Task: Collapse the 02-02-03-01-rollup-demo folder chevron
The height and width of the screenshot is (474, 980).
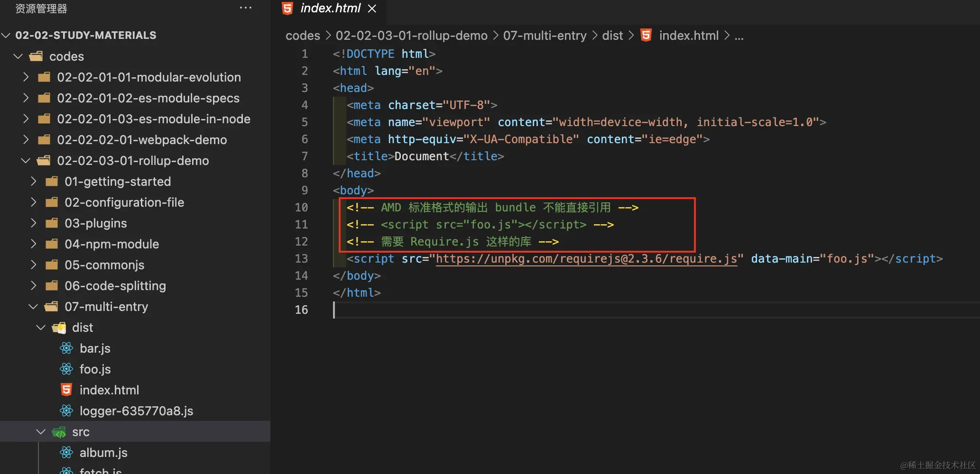Action: click(x=26, y=161)
